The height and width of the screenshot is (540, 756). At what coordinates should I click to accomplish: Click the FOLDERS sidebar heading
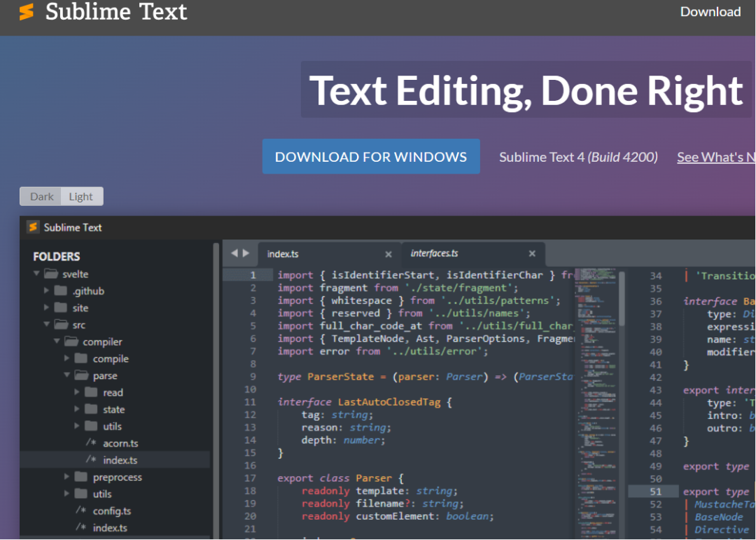57,256
